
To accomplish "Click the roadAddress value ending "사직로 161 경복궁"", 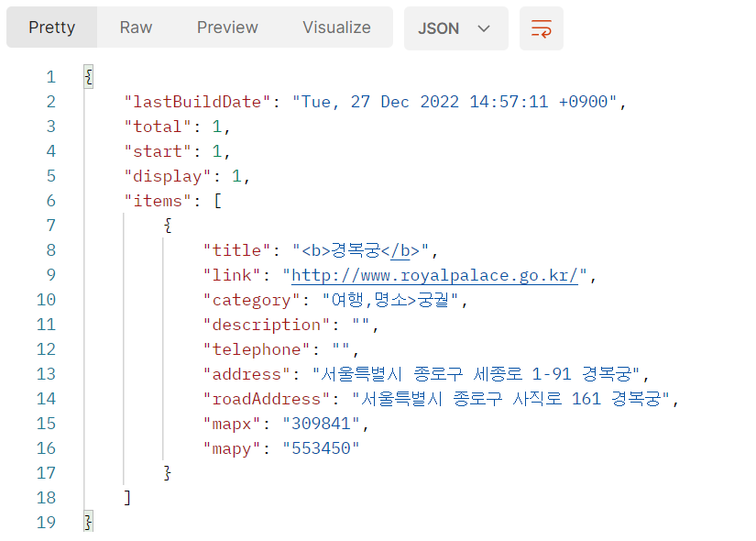I will [x=510, y=399].
